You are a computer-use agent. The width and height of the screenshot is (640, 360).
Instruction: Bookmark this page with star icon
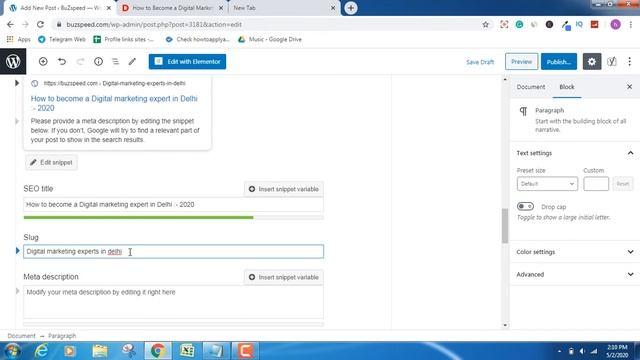(x=485, y=24)
